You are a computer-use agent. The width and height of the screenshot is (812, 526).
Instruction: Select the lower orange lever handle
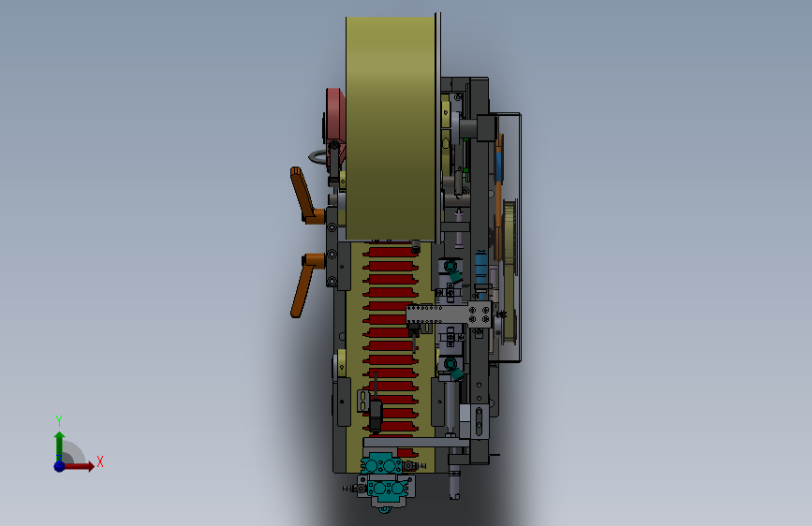[x=306, y=285]
